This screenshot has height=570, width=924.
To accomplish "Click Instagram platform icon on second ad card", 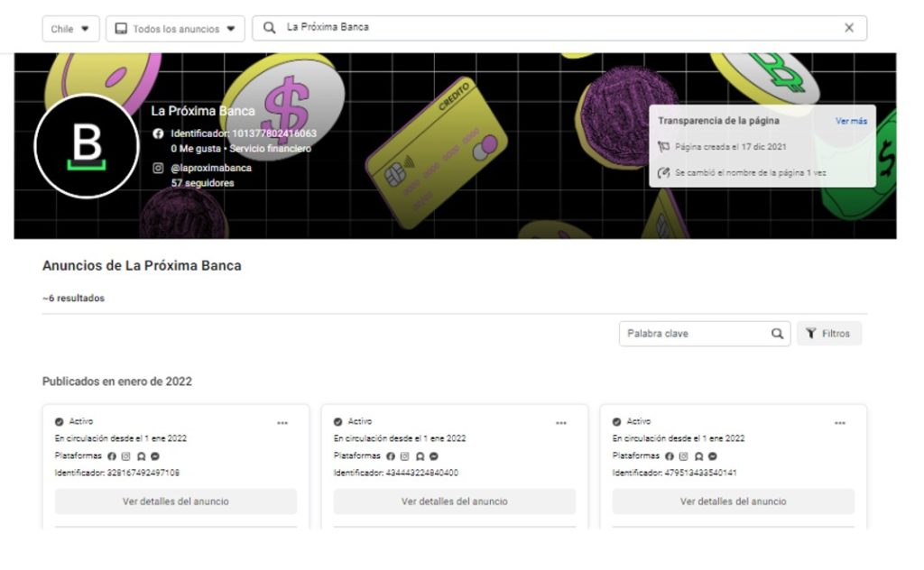I will (x=405, y=456).
